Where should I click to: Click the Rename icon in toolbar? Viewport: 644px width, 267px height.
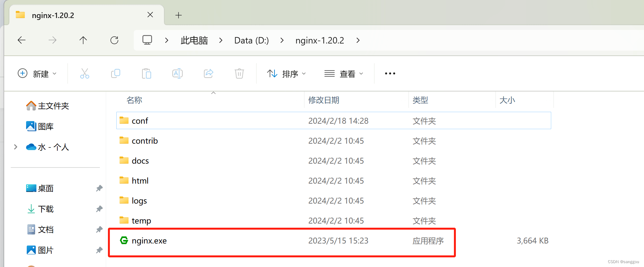178,73
